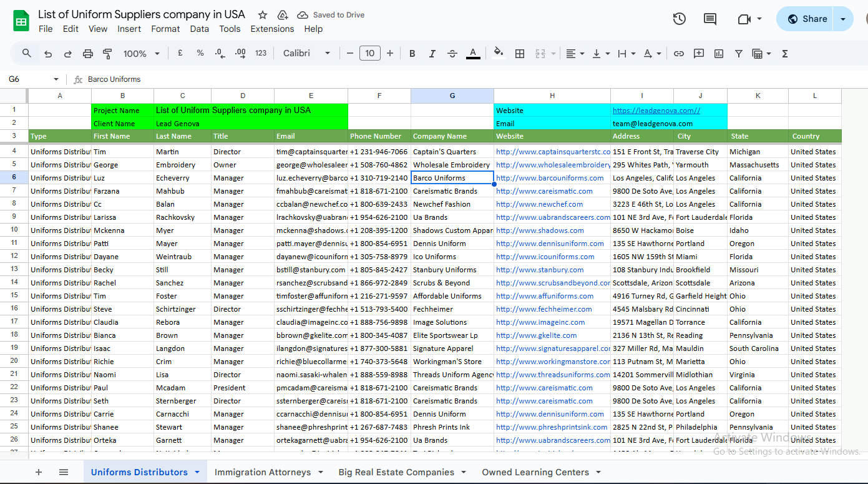This screenshot has height=484, width=868.
Task: Open the Format menu
Action: pyautogui.click(x=165, y=29)
